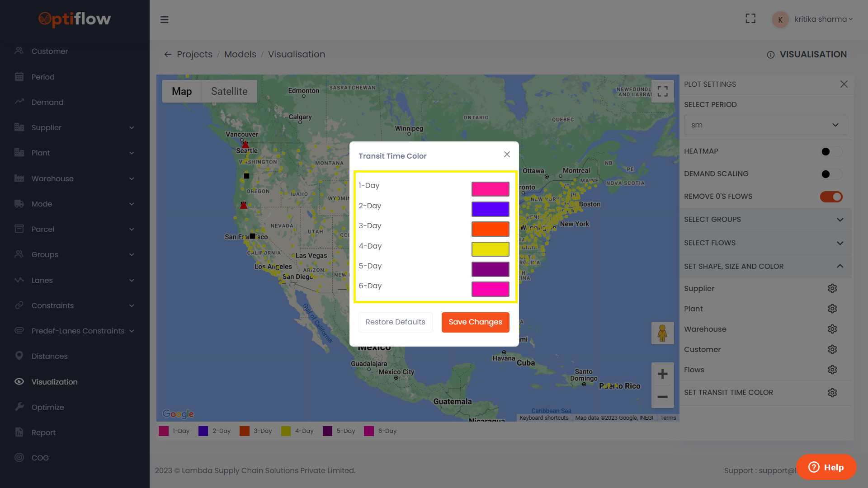Enable the Heatmap toggle
868x488 pixels.
(x=831, y=151)
